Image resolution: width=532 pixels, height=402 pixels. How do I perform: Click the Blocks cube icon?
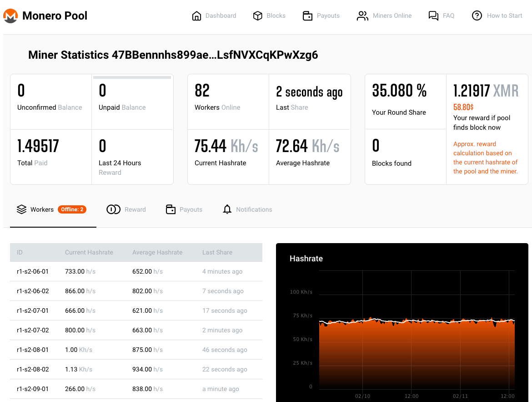pyautogui.click(x=258, y=16)
